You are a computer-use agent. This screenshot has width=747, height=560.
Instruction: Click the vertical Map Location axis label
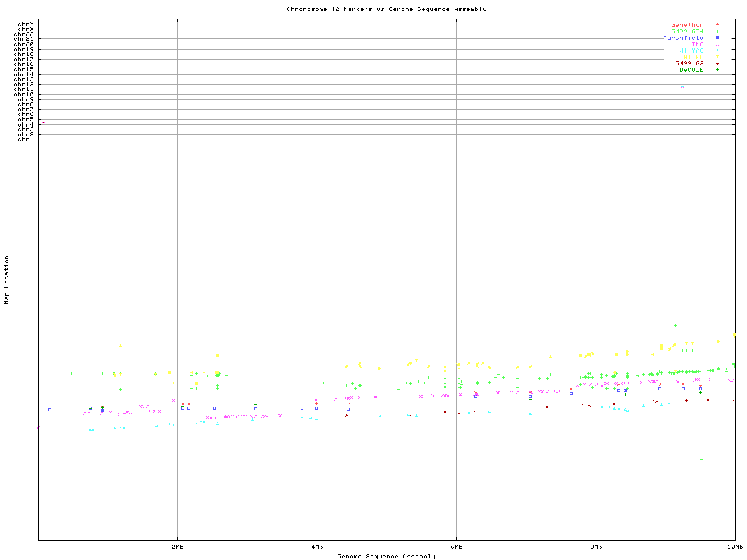7,280
